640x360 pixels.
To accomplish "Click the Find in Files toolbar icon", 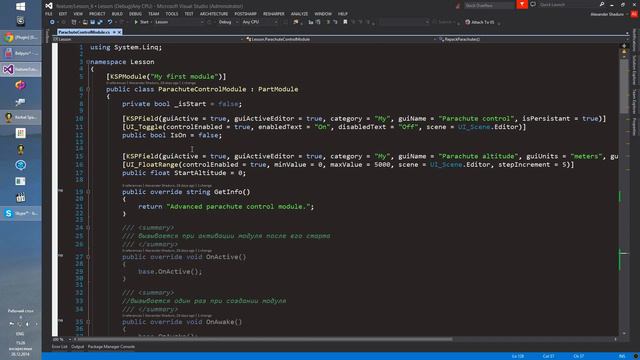I will click(296, 22).
